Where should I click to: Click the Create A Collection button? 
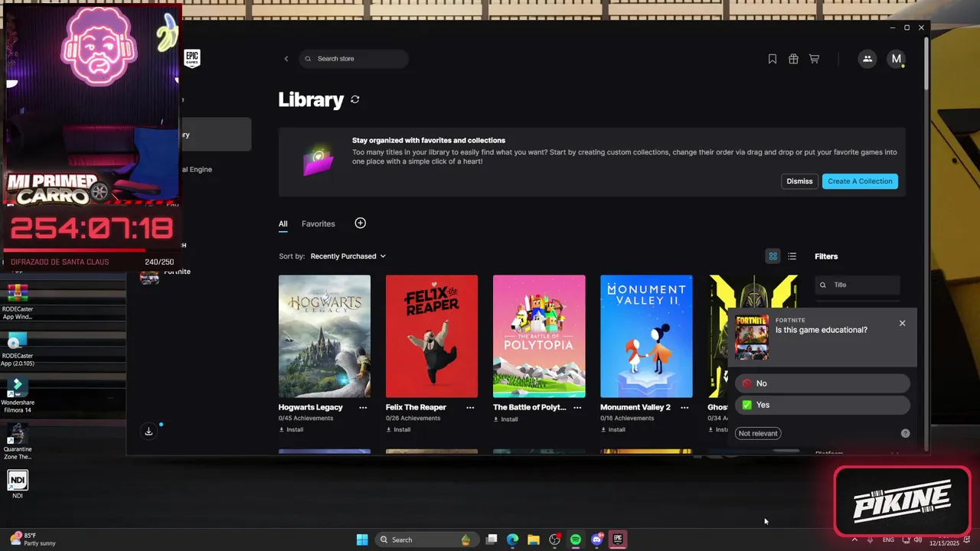[x=860, y=181]
